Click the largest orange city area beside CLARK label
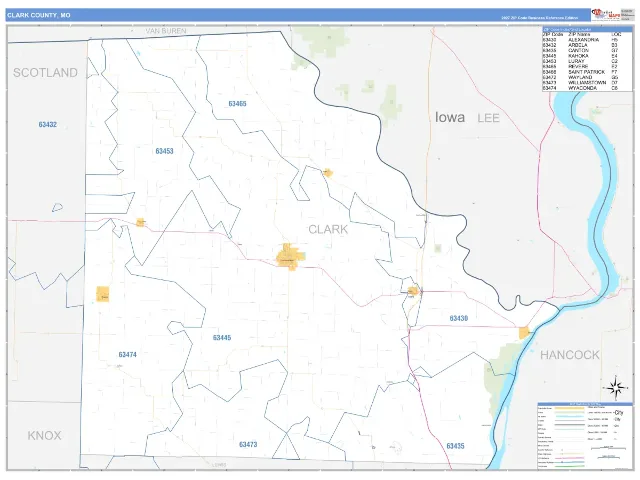The image size is (640, 480). point(290,257)
